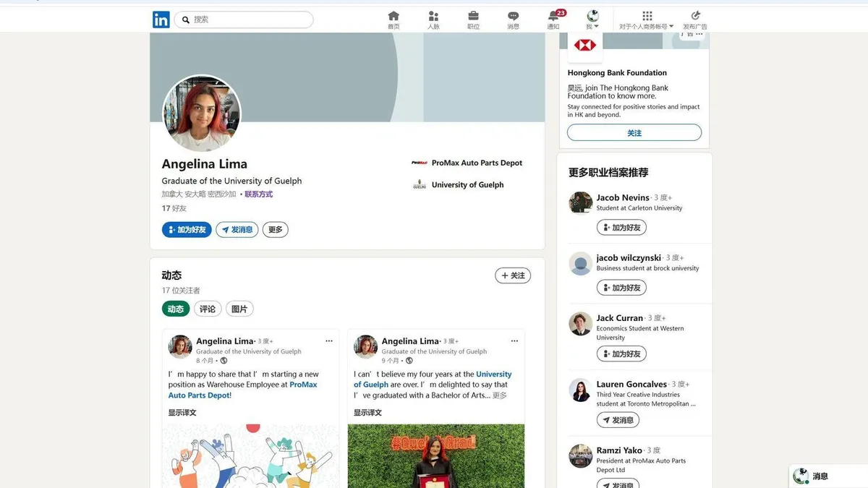Click Angelina Lima name on warehouse post
868x488 pixels.
click(225, 341)
